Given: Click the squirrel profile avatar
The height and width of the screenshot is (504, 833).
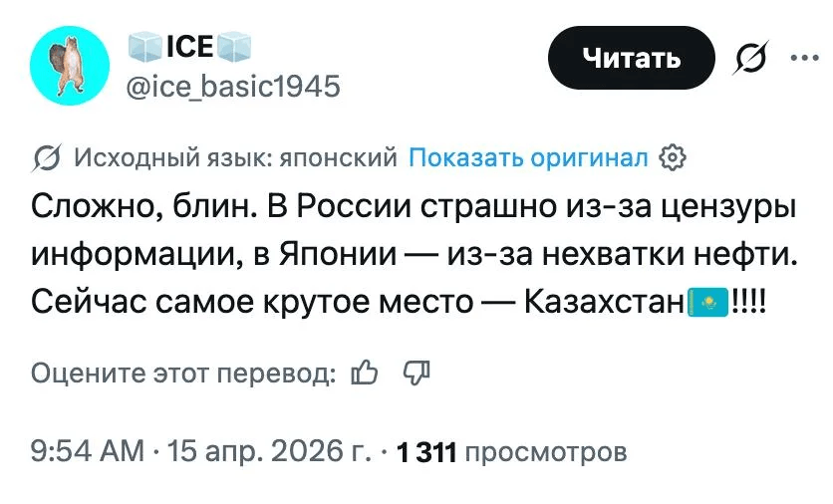Looking at the screenshot, I should click(70, 66).
